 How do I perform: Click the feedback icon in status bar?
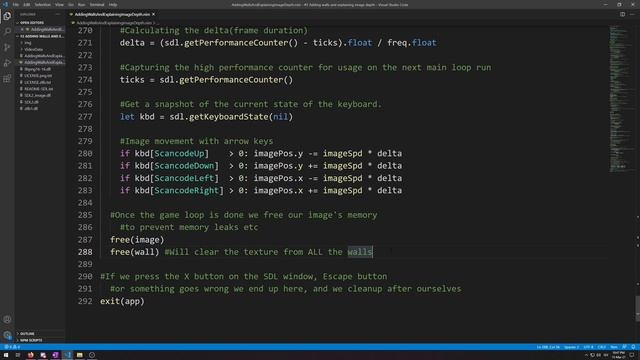tap(624, 347)
